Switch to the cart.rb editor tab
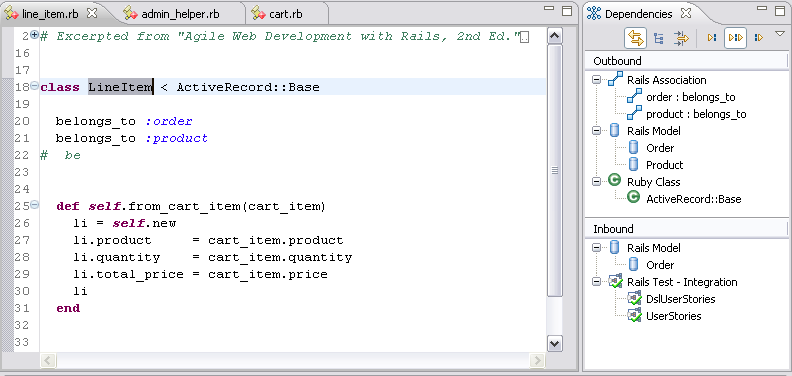 (285, 14)
